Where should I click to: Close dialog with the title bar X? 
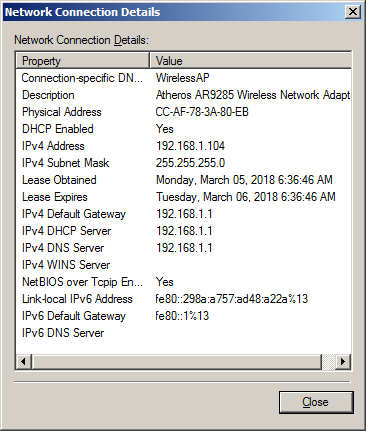tap(352, 12)
